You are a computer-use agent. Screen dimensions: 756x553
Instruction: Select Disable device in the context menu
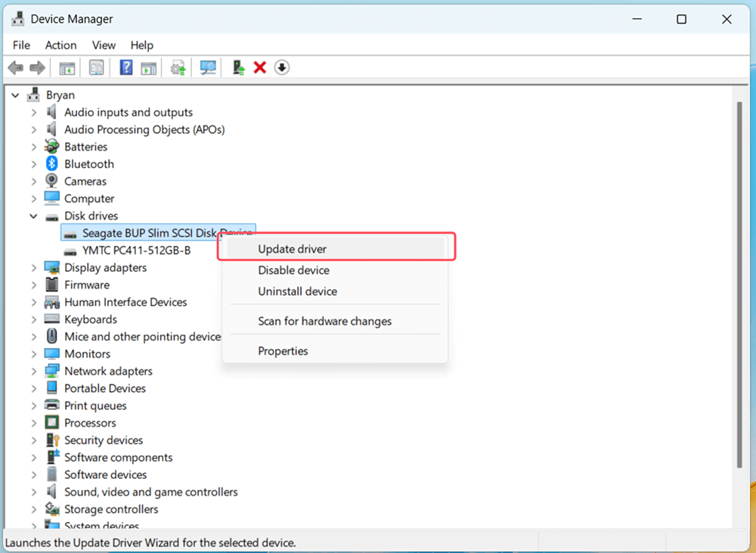pos(293,270)
